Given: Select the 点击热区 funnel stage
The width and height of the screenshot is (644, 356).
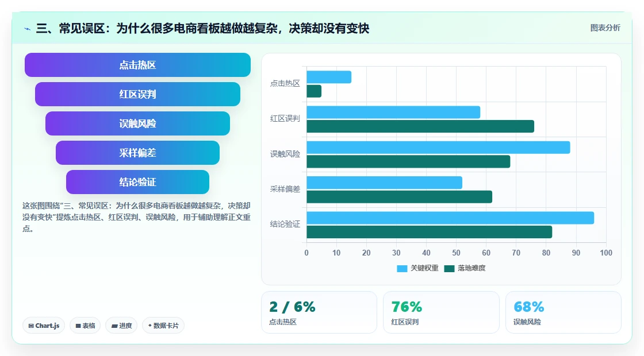Looking at the screenshot, I should [137, 65].
